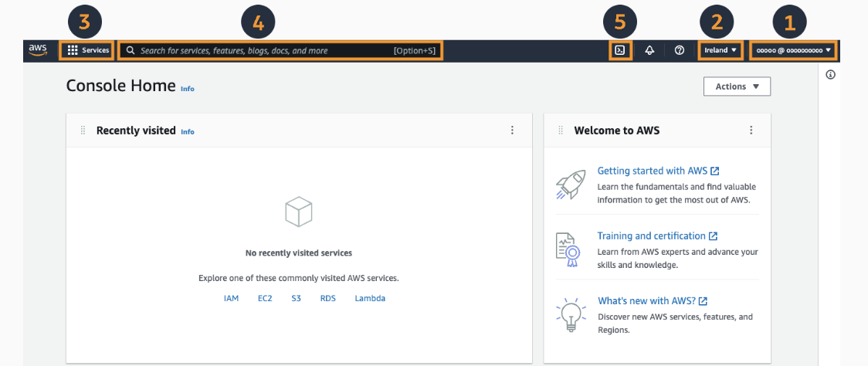Click the AWS logo home icon
Screen dimensions: 868x366
(x=38, y=50)
